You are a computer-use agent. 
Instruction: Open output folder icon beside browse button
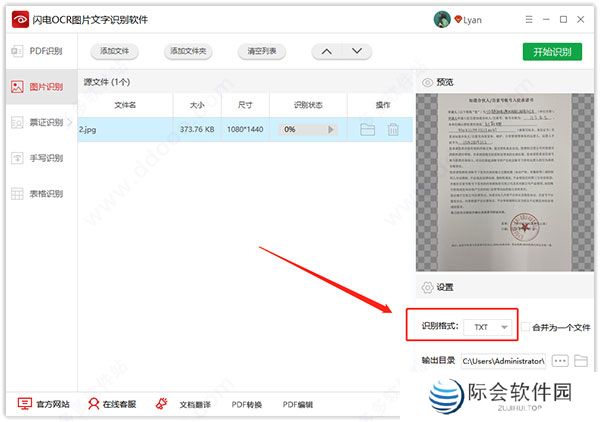click(581, 360)
